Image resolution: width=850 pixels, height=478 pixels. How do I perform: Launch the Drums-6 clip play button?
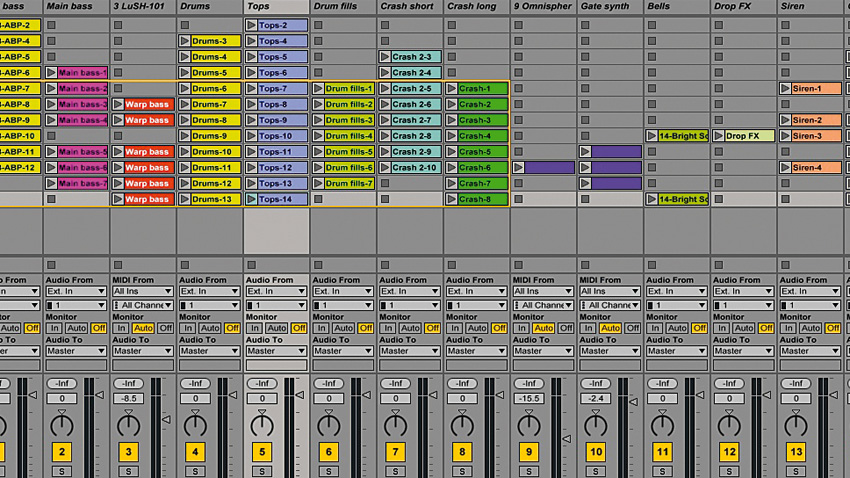[185, 88]
